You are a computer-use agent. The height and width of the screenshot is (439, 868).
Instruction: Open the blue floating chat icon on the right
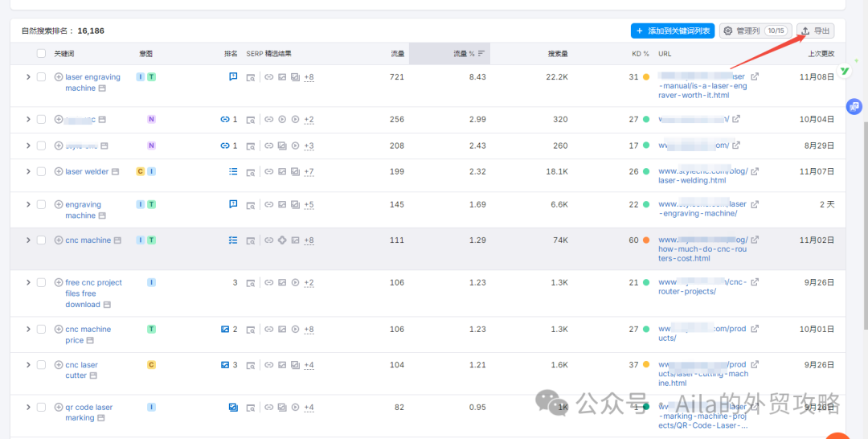(x=854, y=106)
